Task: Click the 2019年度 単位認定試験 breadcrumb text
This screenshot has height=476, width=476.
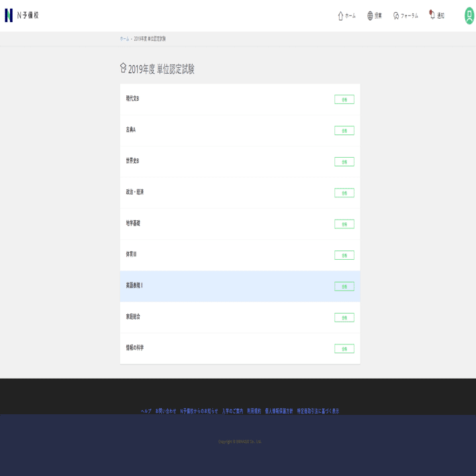Action: pyautogui.click(x=150, y=38)
